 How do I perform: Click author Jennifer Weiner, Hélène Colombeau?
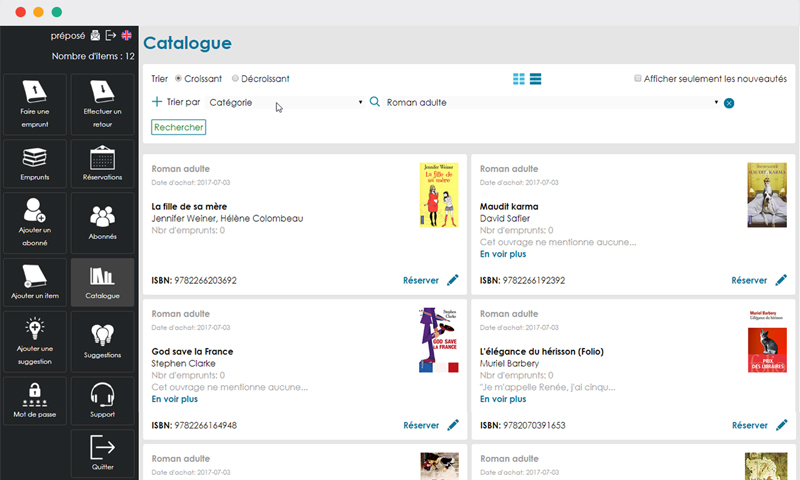(227, 218)
